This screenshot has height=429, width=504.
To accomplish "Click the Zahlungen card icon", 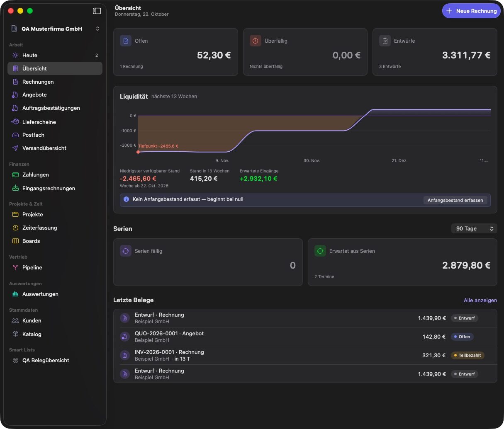I will (x=15, y=175).
